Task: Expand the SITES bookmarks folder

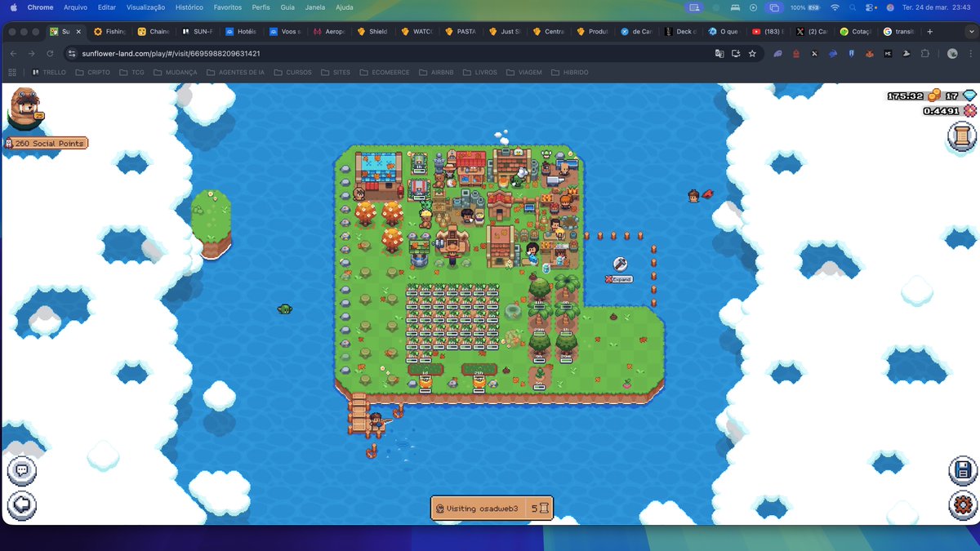Action: pos(336,72)
